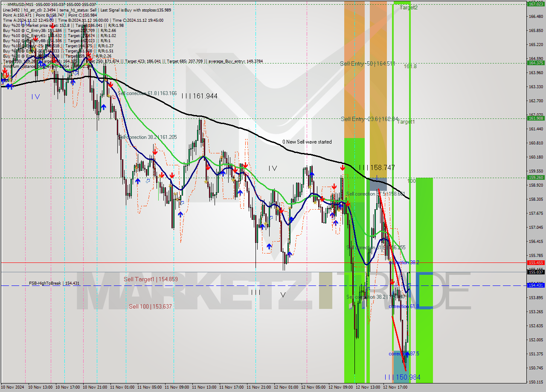Click red price tag 155.455

(535, 263)
